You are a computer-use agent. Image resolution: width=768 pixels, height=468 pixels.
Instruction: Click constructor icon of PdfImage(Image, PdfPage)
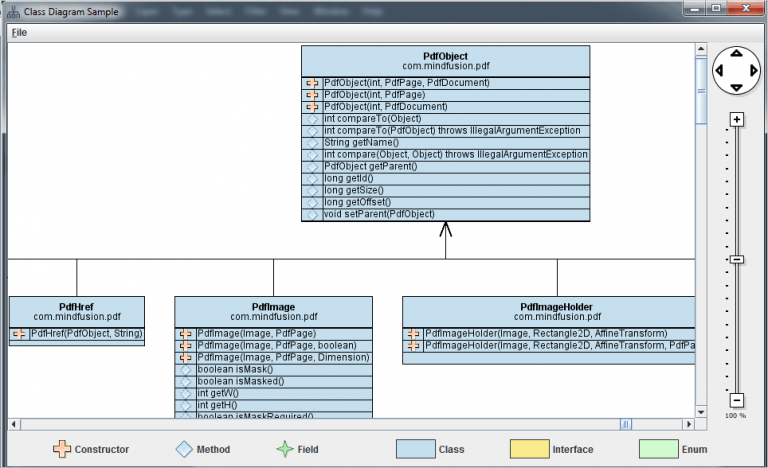[186, 334]
